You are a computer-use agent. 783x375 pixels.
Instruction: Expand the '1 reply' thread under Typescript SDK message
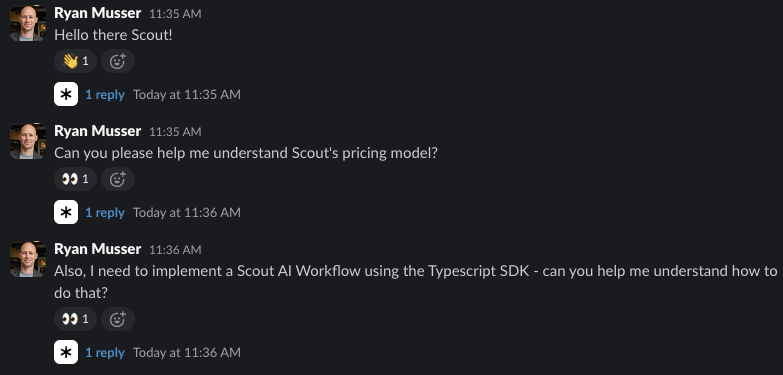pos(105,352)
